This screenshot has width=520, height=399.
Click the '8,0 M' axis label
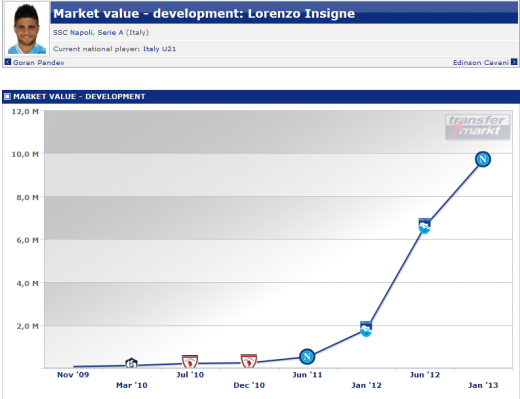[x=27, y=197]
